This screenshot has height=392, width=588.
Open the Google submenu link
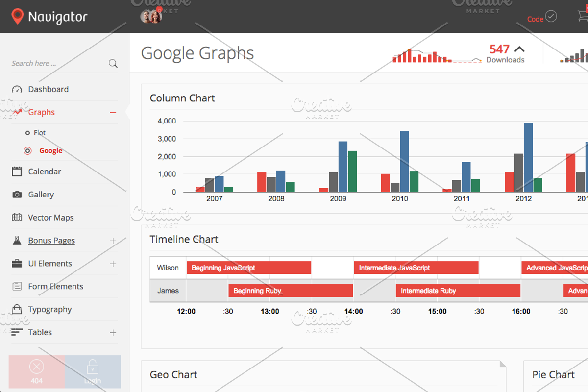pos(51,151)
